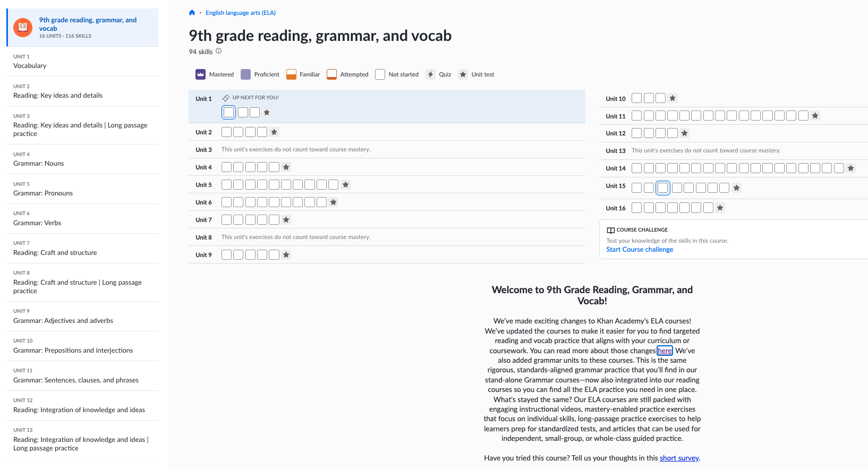Open the Unit 2 unit test star

[274, 132]
